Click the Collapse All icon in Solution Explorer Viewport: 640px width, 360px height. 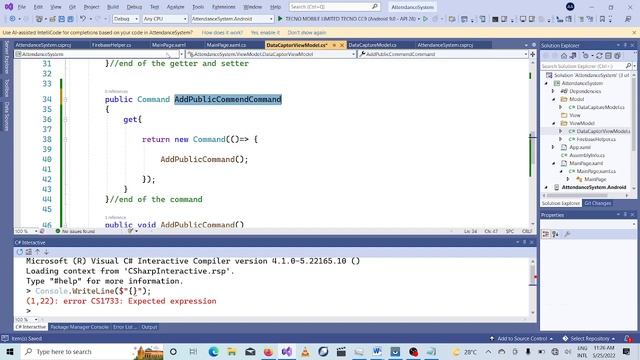click(608, 56)
